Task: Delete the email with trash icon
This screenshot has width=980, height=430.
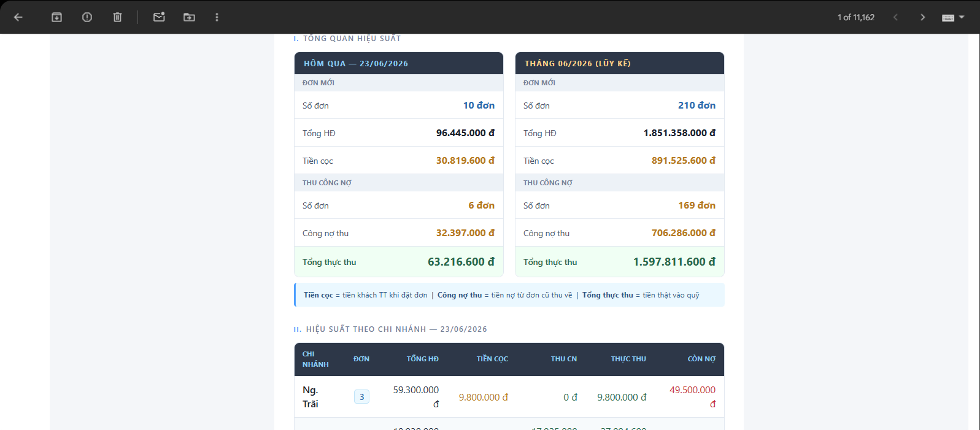Action: 117,17
